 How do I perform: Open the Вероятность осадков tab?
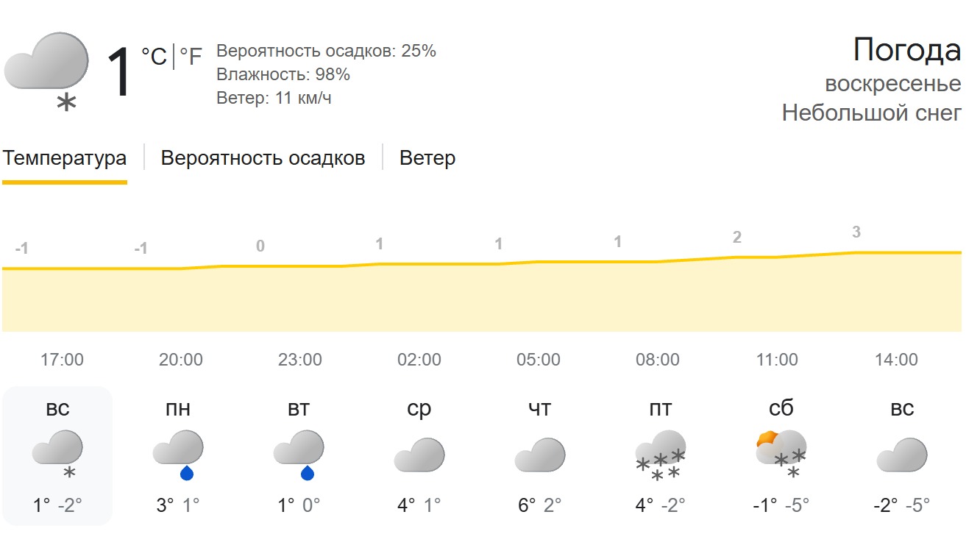click(263, 158)
